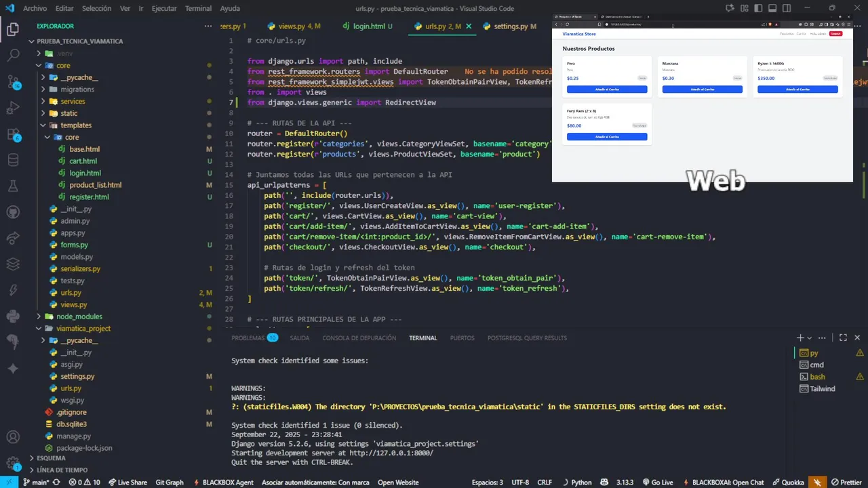Open the POSTGRESQL QUERY RESULTS tab
Image resolution: width=868 pixels, height=488 pixels.
(x=527, y=338)
